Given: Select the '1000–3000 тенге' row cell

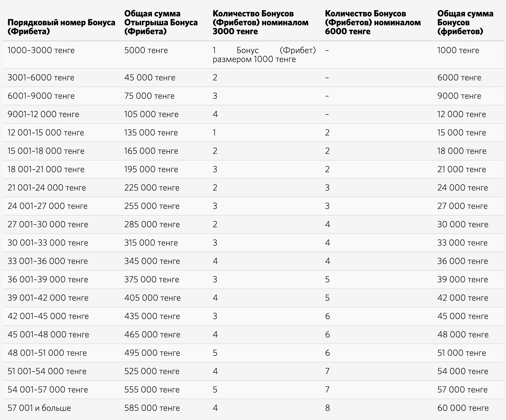Looking at the screenshot, I should click(x=41, y=50).
